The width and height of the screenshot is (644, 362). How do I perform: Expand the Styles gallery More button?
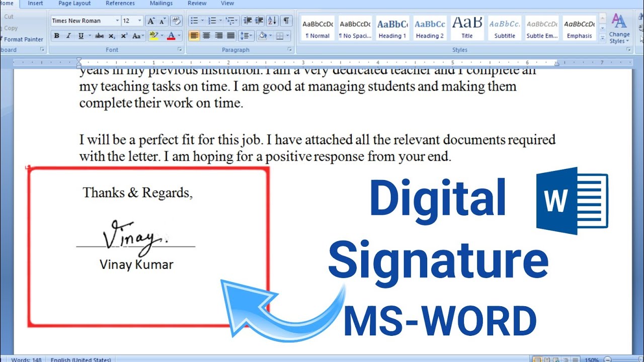[x=603, y=38]
